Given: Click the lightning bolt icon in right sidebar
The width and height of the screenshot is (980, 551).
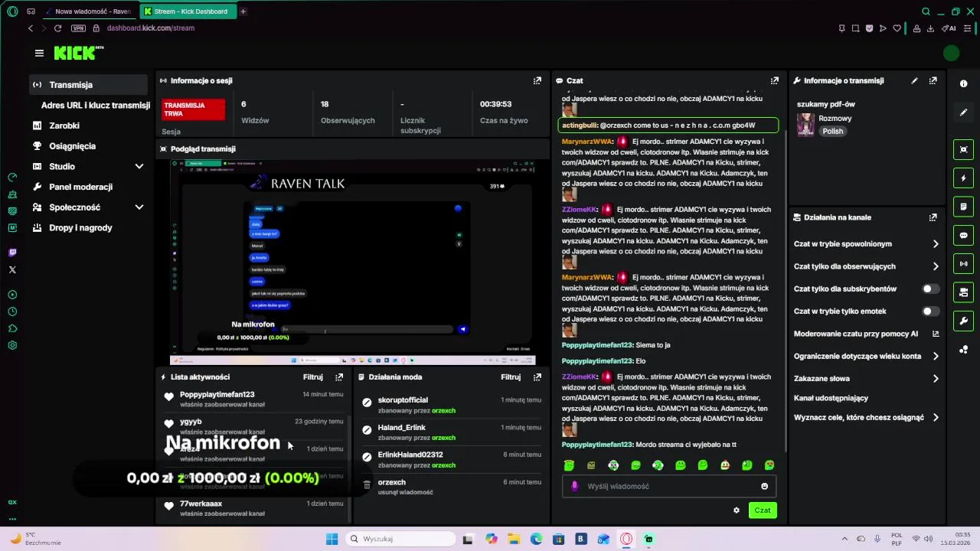Looking at the screenshot, I should (963, 178).
